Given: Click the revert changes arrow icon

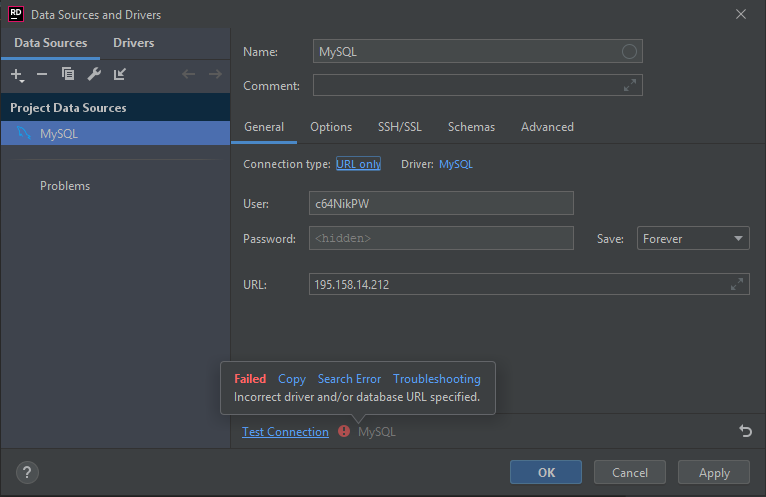Looking at the screenshot, I should click(745, 431).
